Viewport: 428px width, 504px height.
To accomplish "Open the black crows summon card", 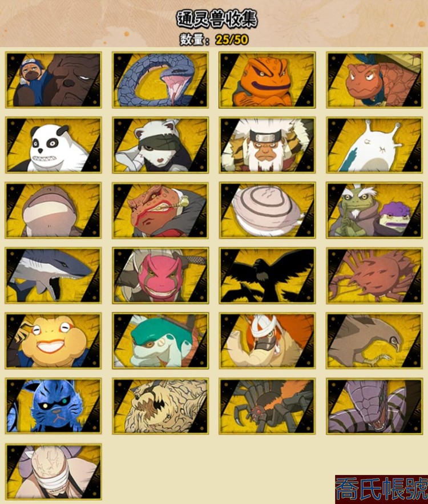I will (267, 276).
